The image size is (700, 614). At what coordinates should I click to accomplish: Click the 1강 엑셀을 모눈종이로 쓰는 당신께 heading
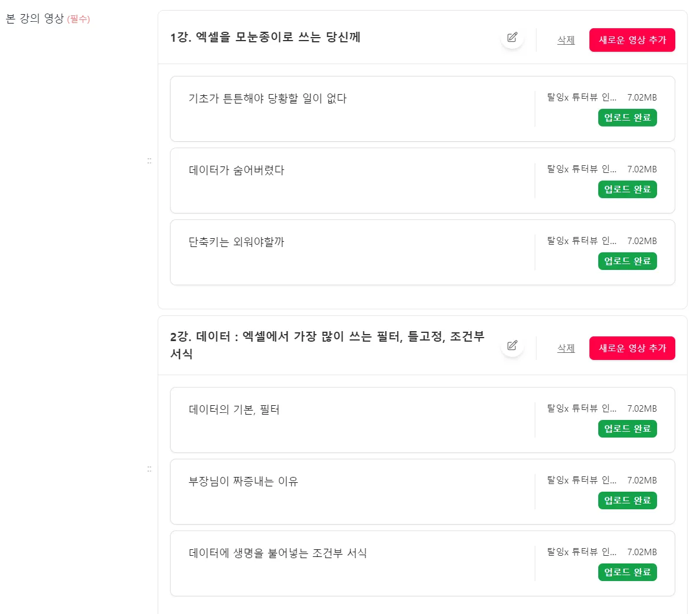click(265, 37)
